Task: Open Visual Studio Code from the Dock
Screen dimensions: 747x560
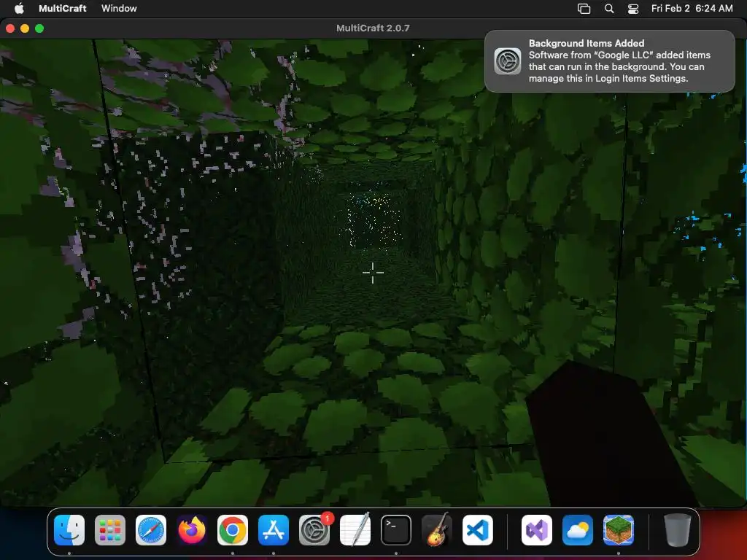Action: (478, 530)
